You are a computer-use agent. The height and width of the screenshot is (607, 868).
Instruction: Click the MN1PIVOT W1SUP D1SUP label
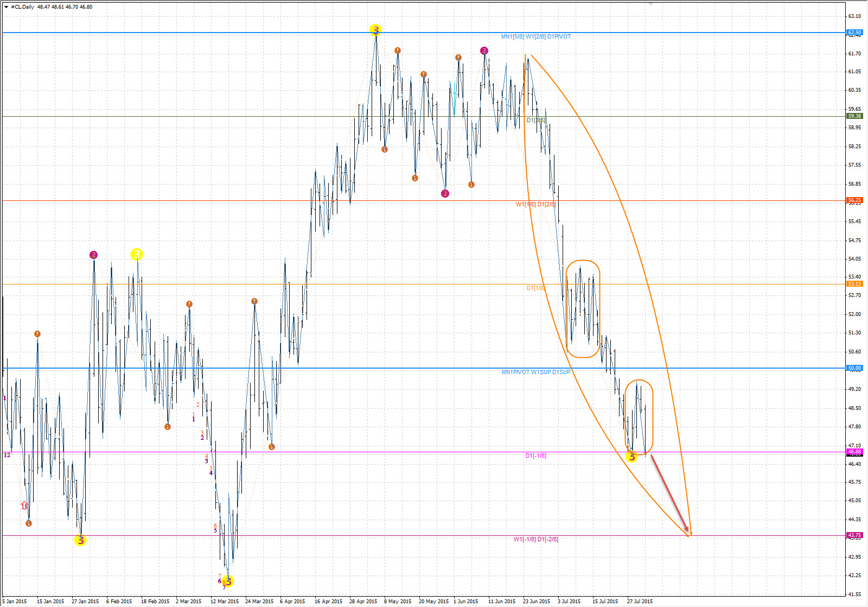[535, 372]
